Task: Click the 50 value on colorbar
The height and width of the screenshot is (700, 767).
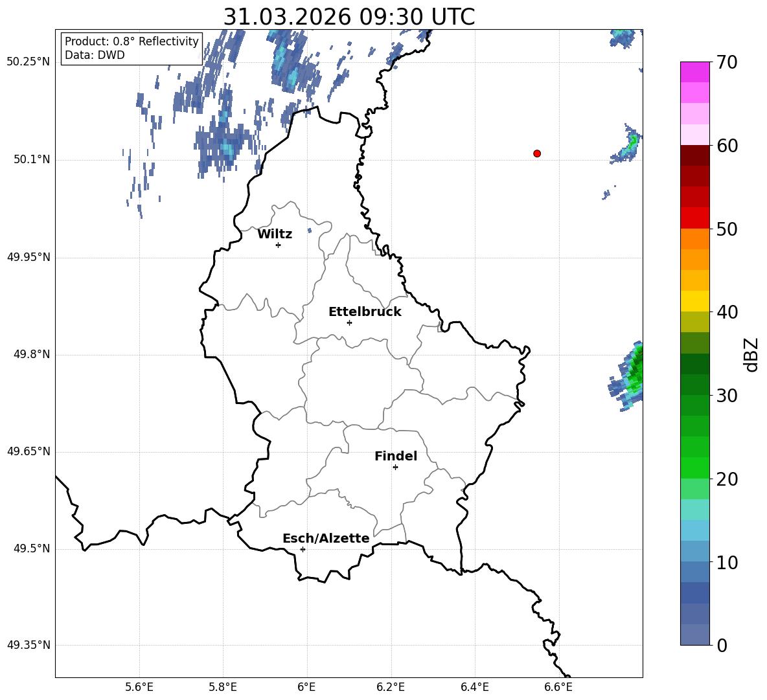Action: [726, 229]
